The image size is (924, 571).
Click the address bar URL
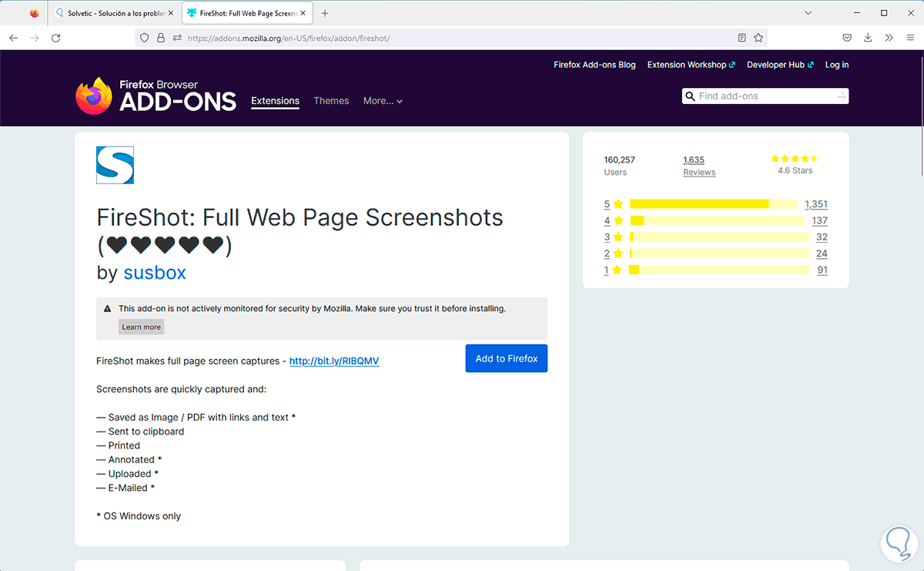click(x=289, y=38)
